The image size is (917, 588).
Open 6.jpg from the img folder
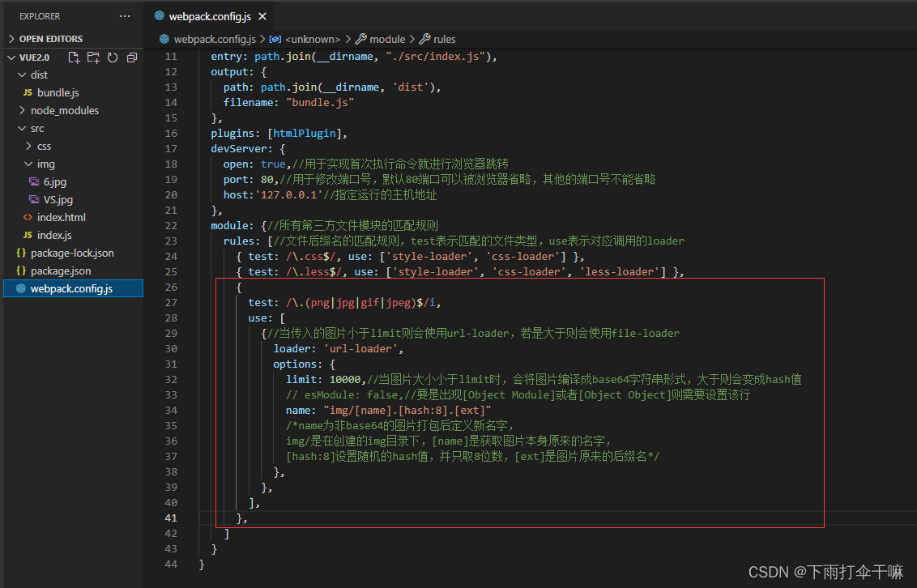(x=55, y=181)
